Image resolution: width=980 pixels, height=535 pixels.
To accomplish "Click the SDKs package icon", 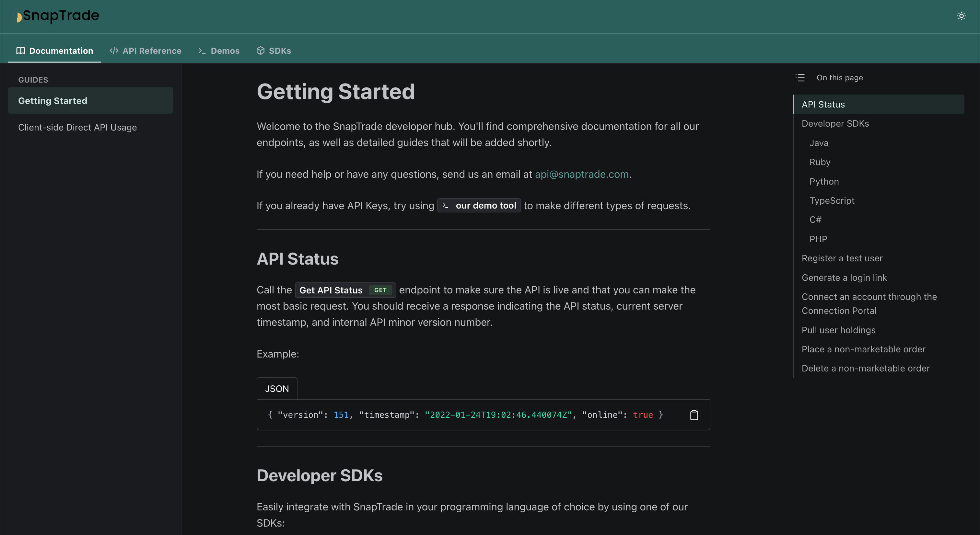I will [x=260, y=51].
